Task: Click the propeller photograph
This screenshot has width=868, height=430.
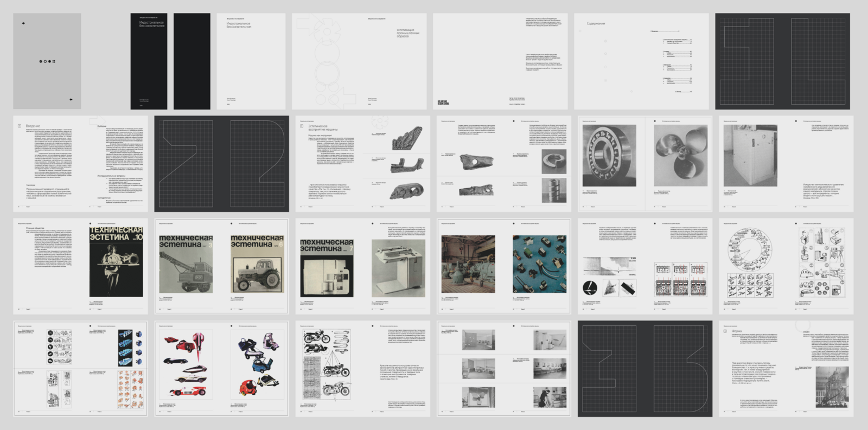Action: (x=680, y=156)
